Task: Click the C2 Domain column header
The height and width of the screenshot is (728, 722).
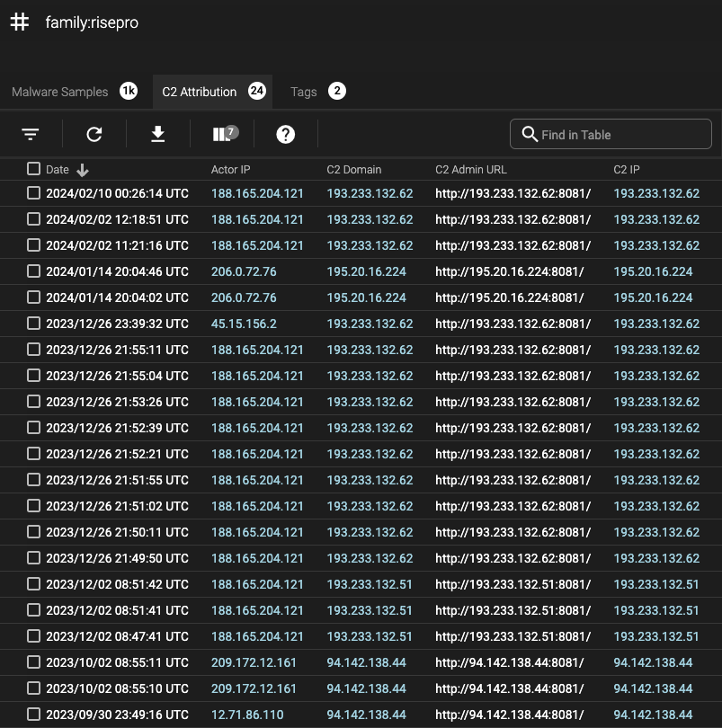Action: (354, 170)
